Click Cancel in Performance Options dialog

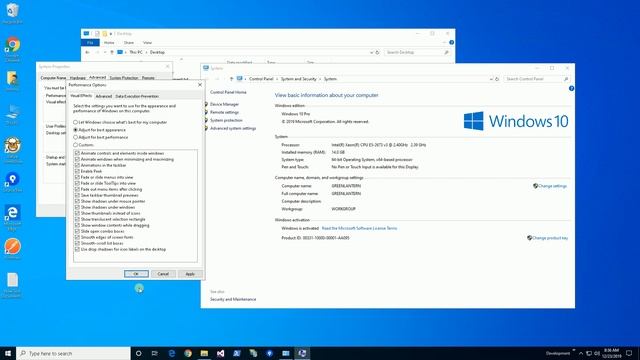point(163,274)
